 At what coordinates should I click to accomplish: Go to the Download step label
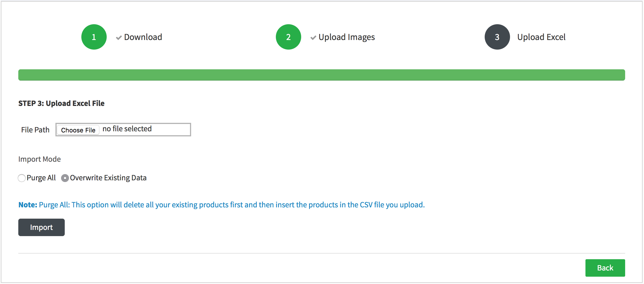click(143, 37)
